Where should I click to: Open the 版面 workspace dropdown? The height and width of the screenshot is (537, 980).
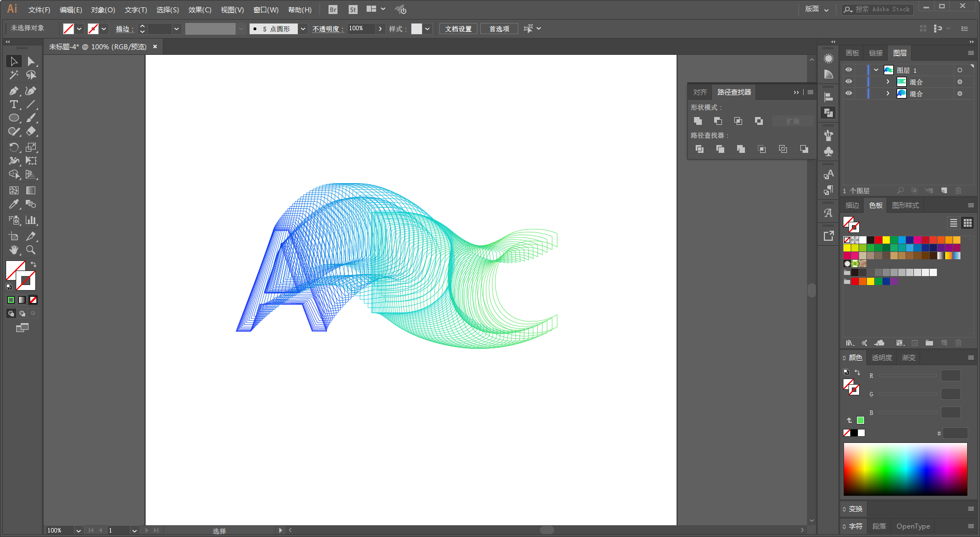coord(817,9)
